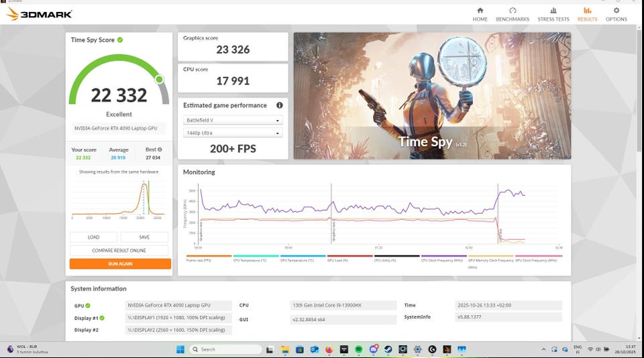This screenshot has width=644, height=358.
Task: Toggle the GPU Memory Clock Frequency legend series
Action: coord(491,261)
